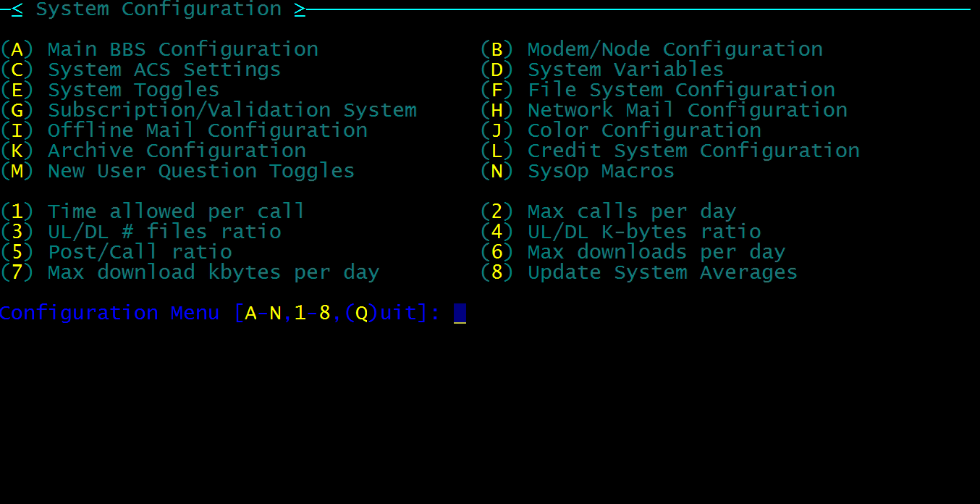Select Update System Averages option
Screen dimensions: 980x504
click(639, 272)
